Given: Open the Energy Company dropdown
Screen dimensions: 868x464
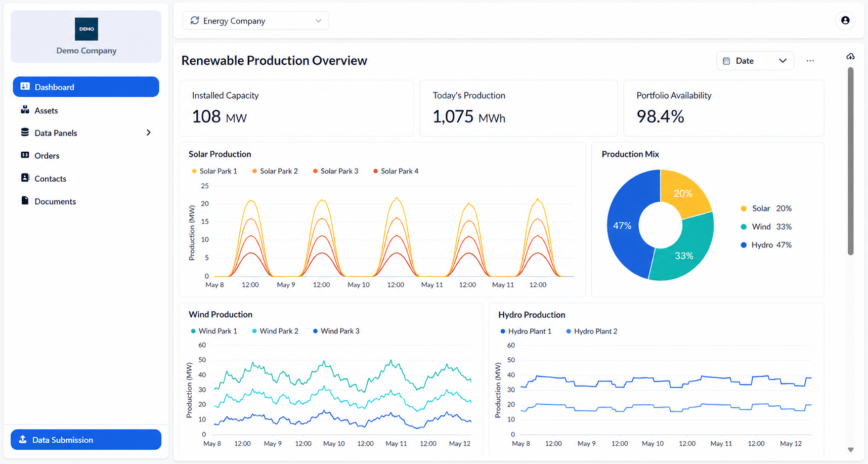Looking at the screenshot, I should pos(255,20).
